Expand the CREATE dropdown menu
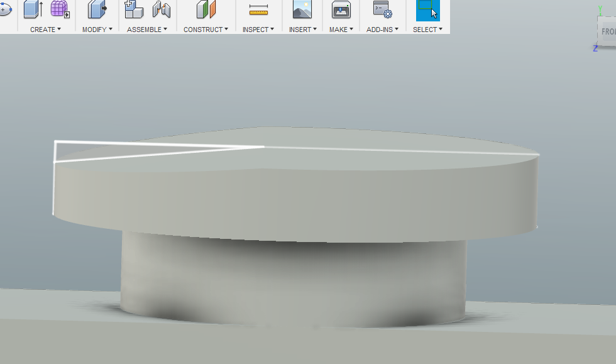The image size is (616, 364). coord(45,30)
